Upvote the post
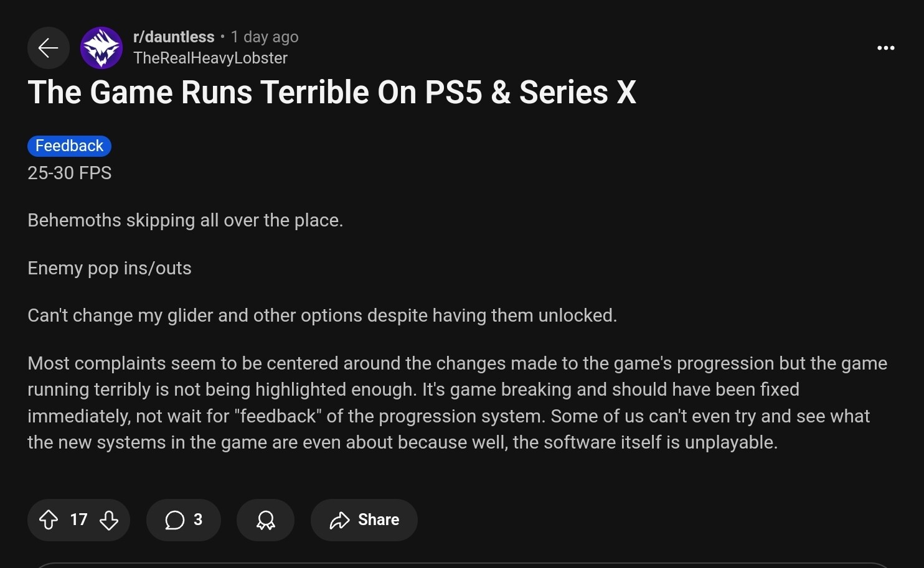 49,520
